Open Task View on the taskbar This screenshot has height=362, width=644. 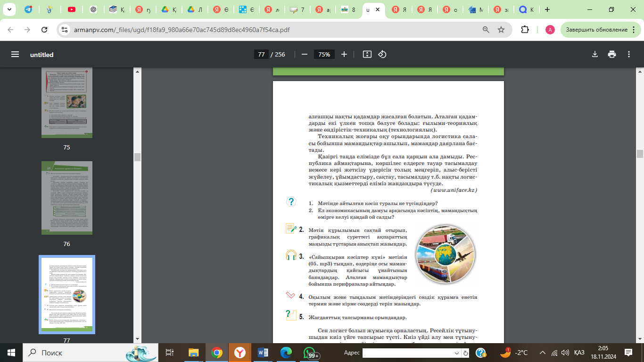pyautogui.click(x=170, y=353)
